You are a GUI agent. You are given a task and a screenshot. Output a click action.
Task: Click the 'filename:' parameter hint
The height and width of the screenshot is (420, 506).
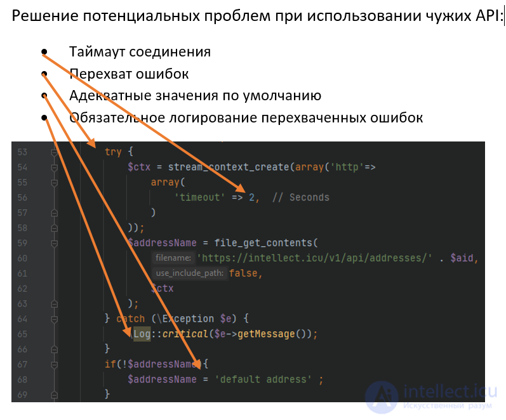click(173, 258)
